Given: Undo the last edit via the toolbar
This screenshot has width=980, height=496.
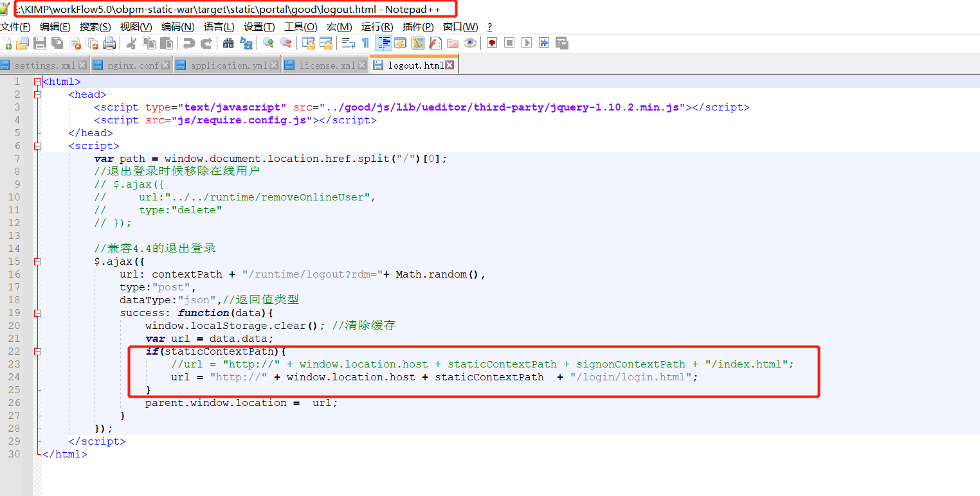Looking at the screenshot, I should tap(189, 43).
